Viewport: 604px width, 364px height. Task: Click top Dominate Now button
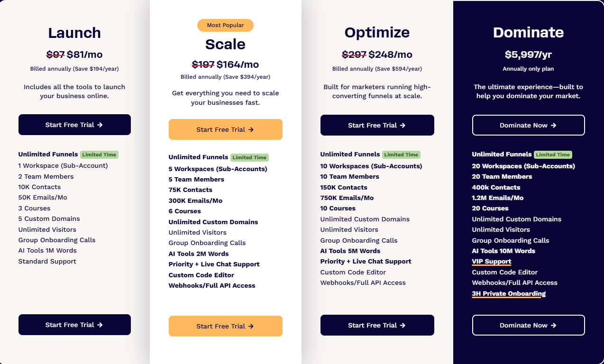click(x=528, y=125)
